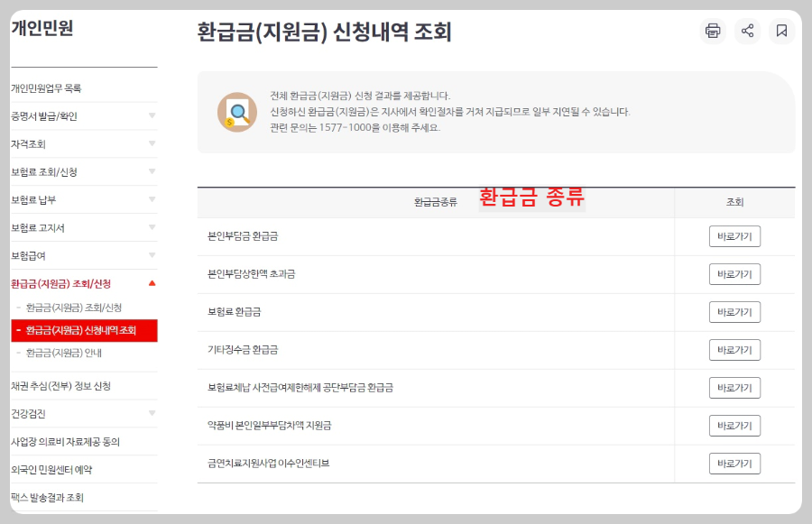Click 바로가기 for 약품비 본인일부부담차액 지원금
The height and width of the screenshot is (524, 812).
[735, 425]
